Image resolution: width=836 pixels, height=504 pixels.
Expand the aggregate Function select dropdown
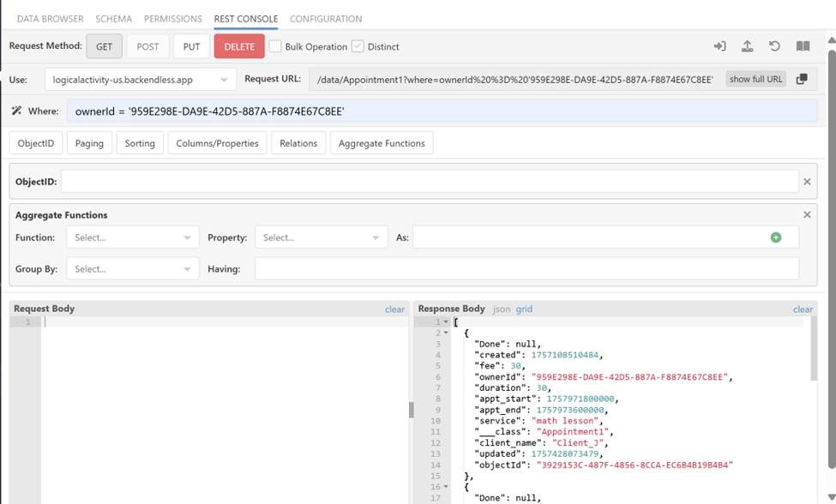click(x=133, y=237)
